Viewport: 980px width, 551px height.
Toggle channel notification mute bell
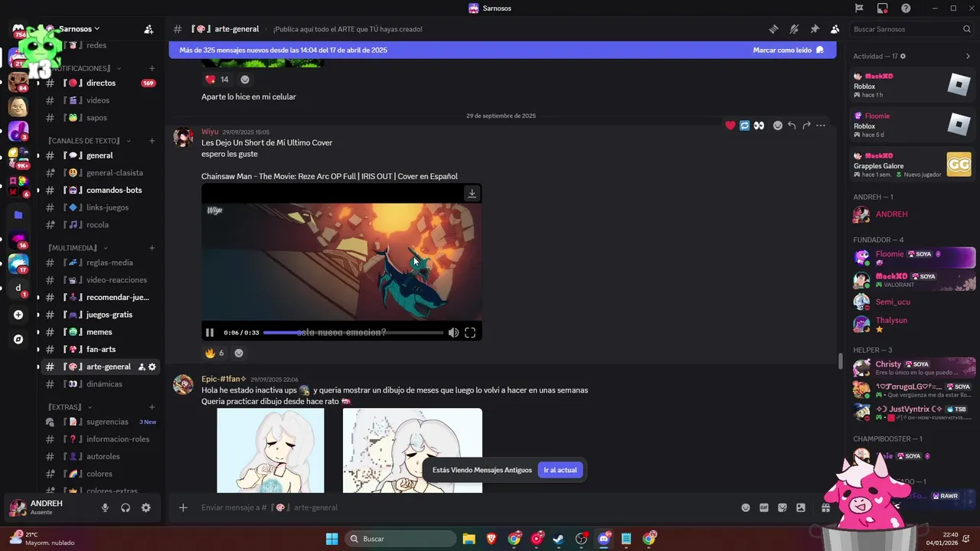794,29
